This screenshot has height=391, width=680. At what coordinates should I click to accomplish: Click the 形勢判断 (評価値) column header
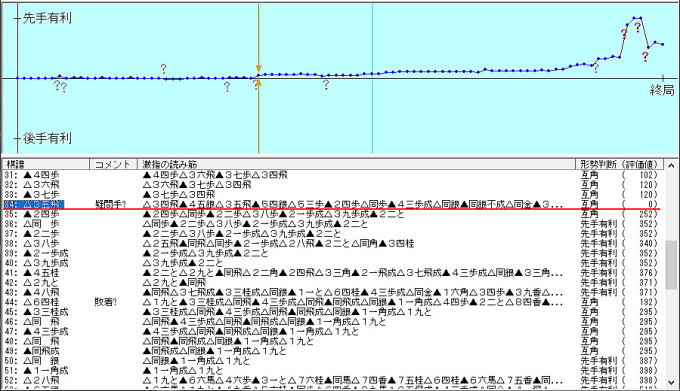coord(619,164)
